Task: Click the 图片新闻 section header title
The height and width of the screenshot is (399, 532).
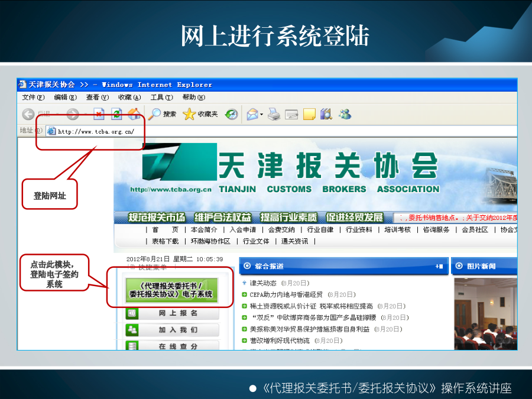Action: (481, 267)
